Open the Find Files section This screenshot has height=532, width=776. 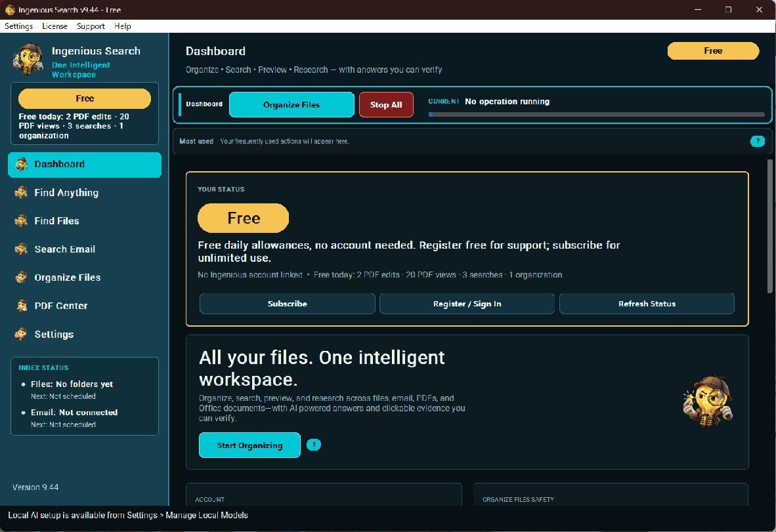[x=85, y=221]
